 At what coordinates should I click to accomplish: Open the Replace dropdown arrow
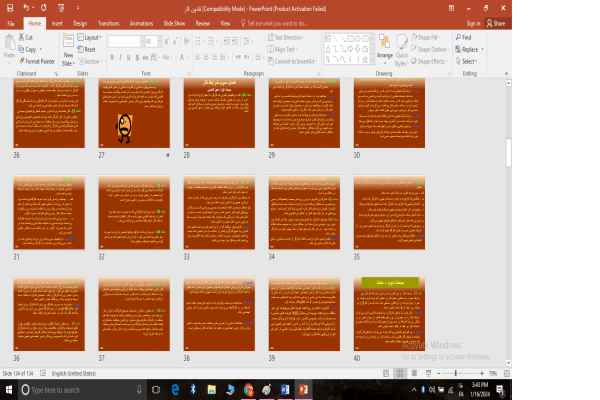(x=481, y=49)
